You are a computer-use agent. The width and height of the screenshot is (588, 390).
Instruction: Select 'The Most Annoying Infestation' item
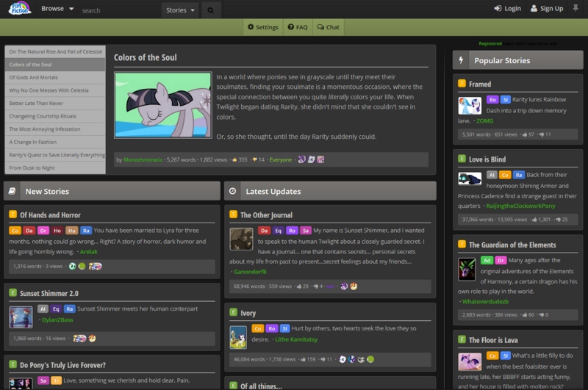[55, 129]
